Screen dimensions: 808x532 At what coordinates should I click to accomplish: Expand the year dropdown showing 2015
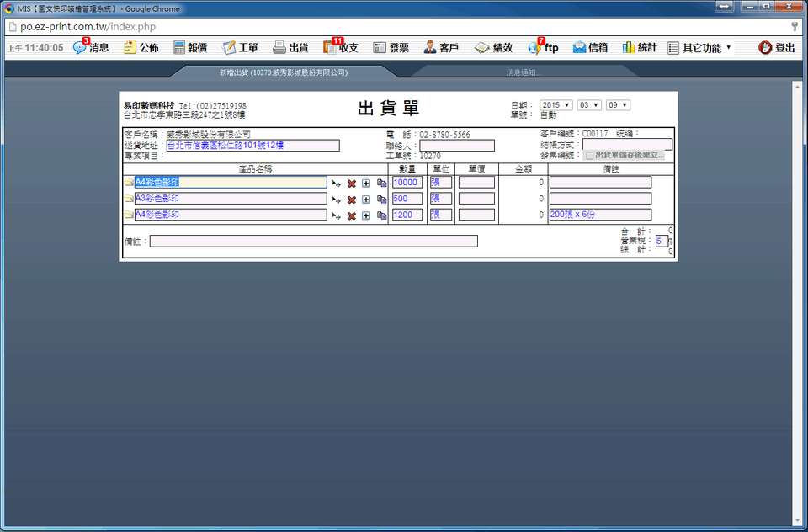[x=555, y=105]
